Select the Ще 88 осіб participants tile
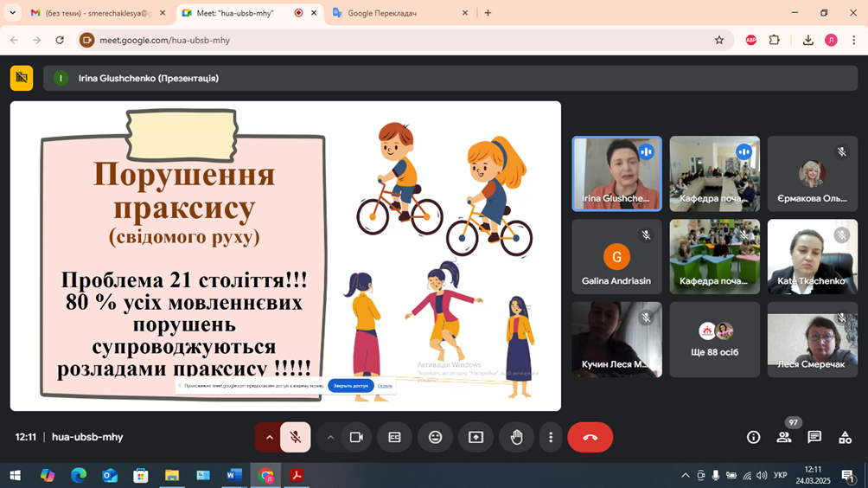 tap(714, 339)
